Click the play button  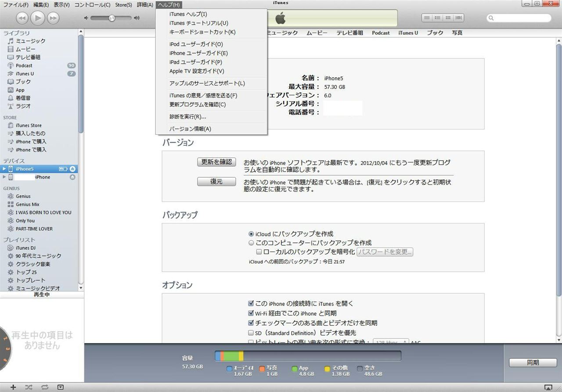38,18
